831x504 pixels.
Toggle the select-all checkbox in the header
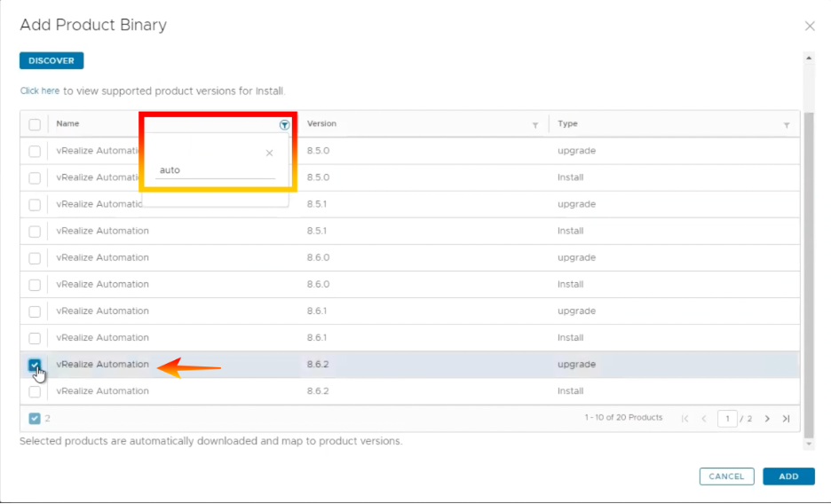pos(35,125)
